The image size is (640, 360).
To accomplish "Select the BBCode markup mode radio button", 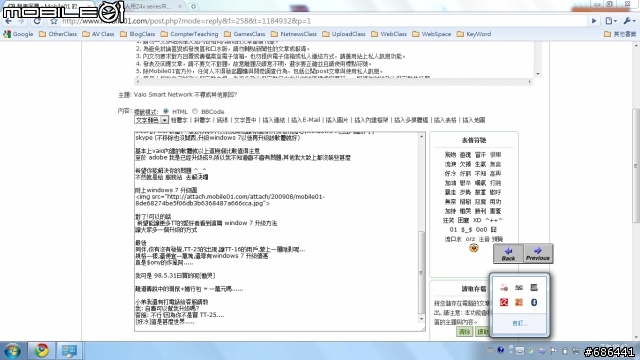I will 195,111.
